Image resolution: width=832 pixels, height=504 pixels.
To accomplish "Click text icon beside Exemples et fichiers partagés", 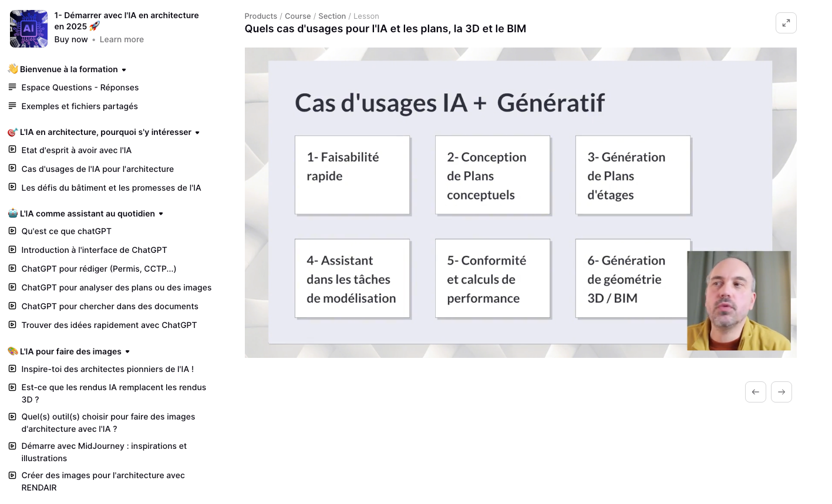I will click(x=12, y=106).
